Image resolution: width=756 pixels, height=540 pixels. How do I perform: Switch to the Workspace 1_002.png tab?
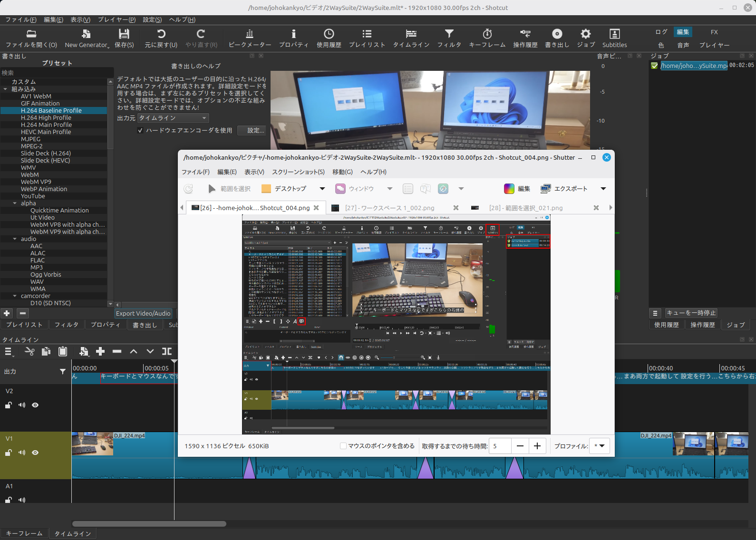click(389, 208)
